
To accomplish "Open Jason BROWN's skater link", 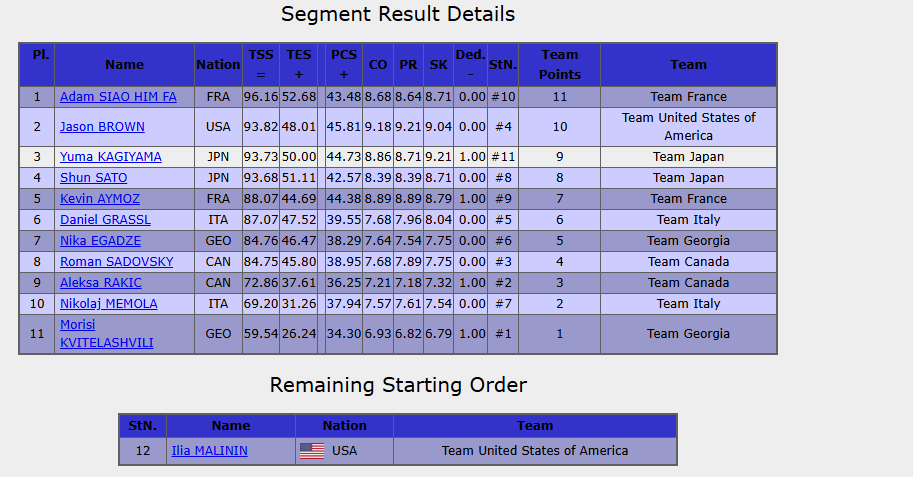I will 102,127.
